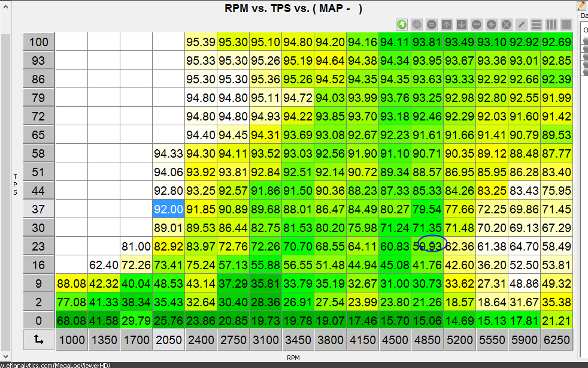Image resolution: width=588 pixels, height=368 pixels.
Task: Click the 4850 RPM column header
Action: [428, 340]
